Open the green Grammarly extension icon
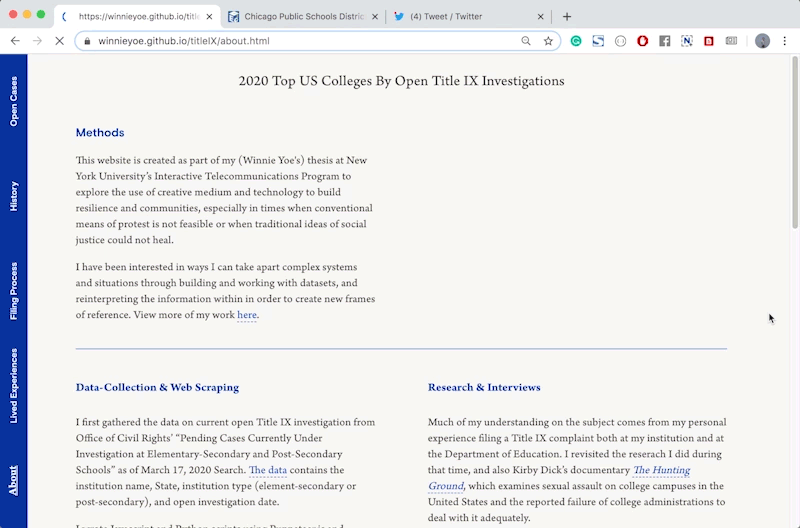 point(576,41)
